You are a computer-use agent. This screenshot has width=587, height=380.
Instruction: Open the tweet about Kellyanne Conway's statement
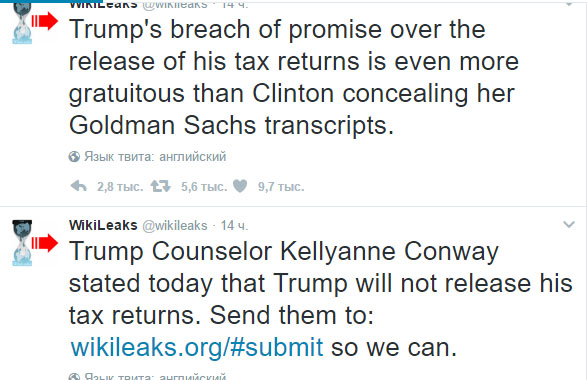click(x=320, y=299)
